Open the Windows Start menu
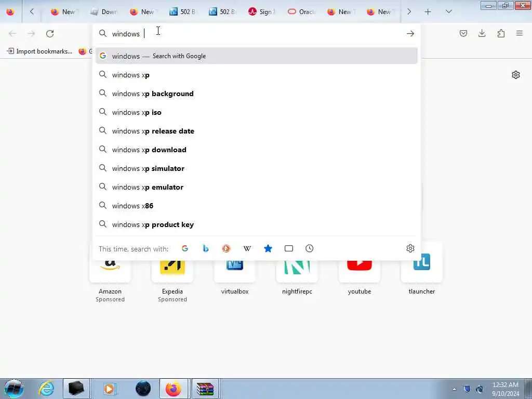This screenshot has width=532, height=399. pos(14,389)
